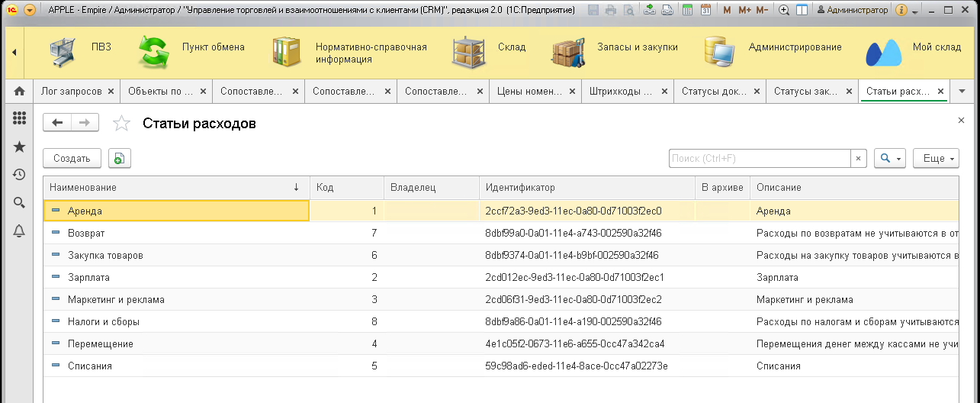Viewport: 980px width, 403px height.
Task: Click into the Поиск (Ctrl+F) search field
Action: coord(759,158)
